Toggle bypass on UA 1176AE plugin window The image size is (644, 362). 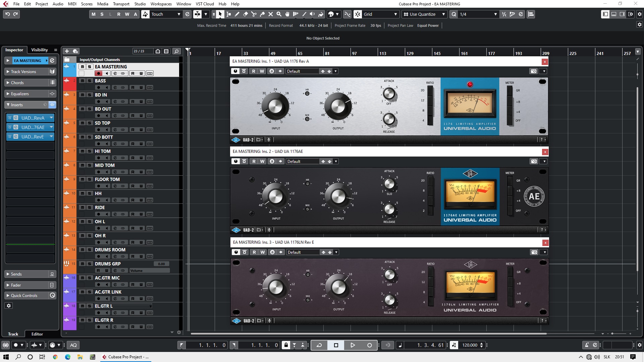pos(244,161)
